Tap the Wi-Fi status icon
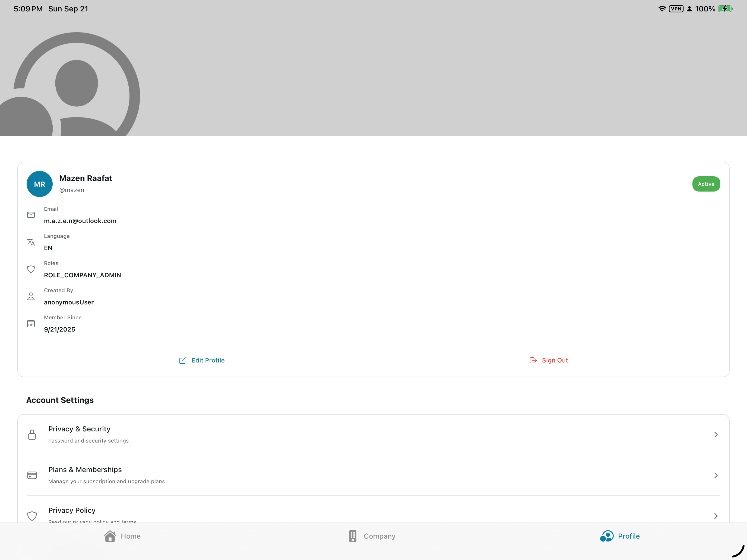Viewport: 747px width, 560px height. tap(662, 9)
